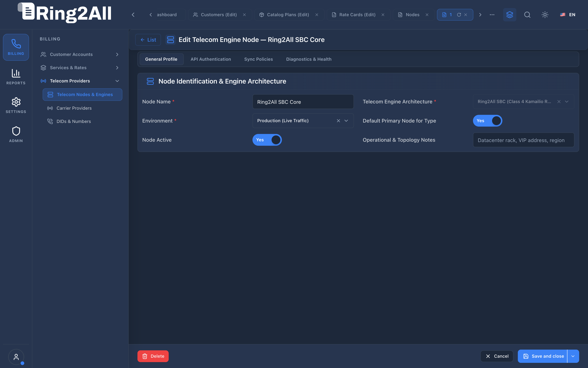Click the Cancel button

coord(497,356)
